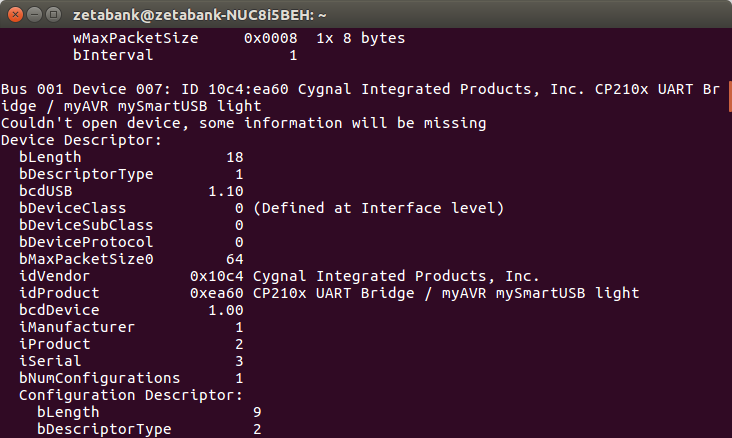The image size is (732, 438).
Task: Click the terminal scrollbar thumb
Action: [730, 97]
